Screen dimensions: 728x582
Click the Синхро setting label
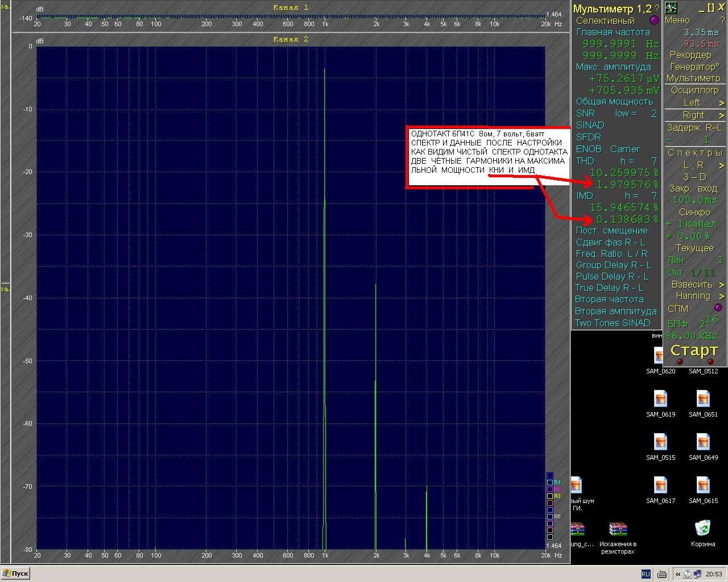(x=694, y=212)
